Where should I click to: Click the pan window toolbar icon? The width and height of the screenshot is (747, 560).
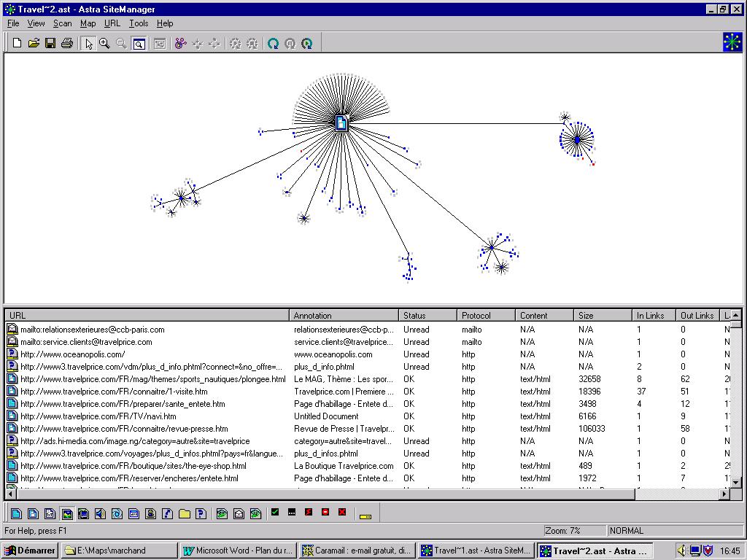point(160,43)
